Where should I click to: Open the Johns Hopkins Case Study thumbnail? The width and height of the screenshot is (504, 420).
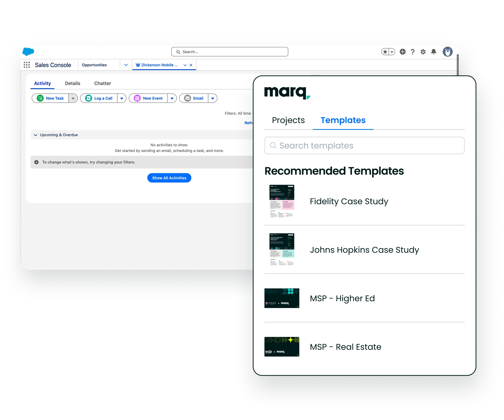pyautogui.click(x=282, y=250)
